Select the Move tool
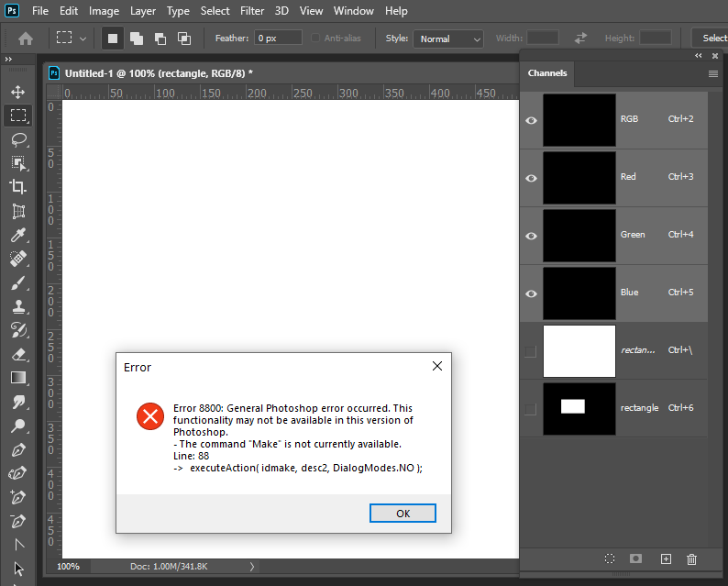This screenshot has width=728, height=586. point(18,92)
